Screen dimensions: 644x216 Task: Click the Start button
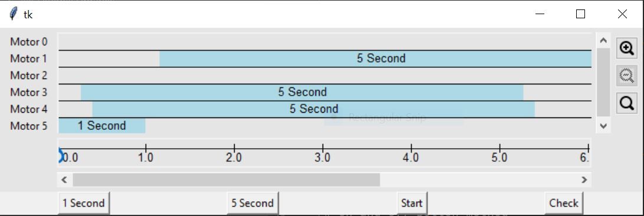click(x=412, y=203)
